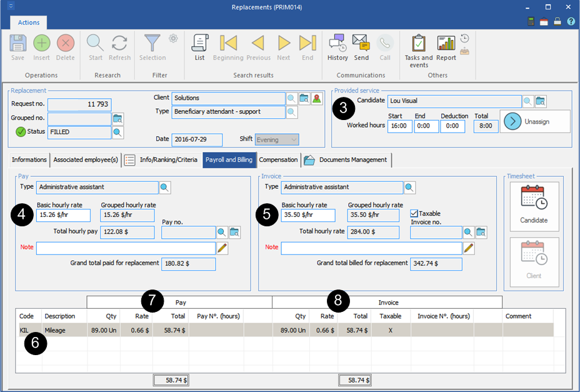Edit the Pay note with pencil icon
The height and width of the screenshot is (392, 580).
click(x=222, y=248)
